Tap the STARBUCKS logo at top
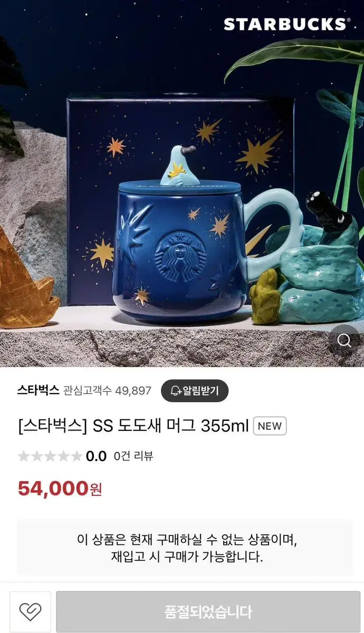 coord(286,24)
